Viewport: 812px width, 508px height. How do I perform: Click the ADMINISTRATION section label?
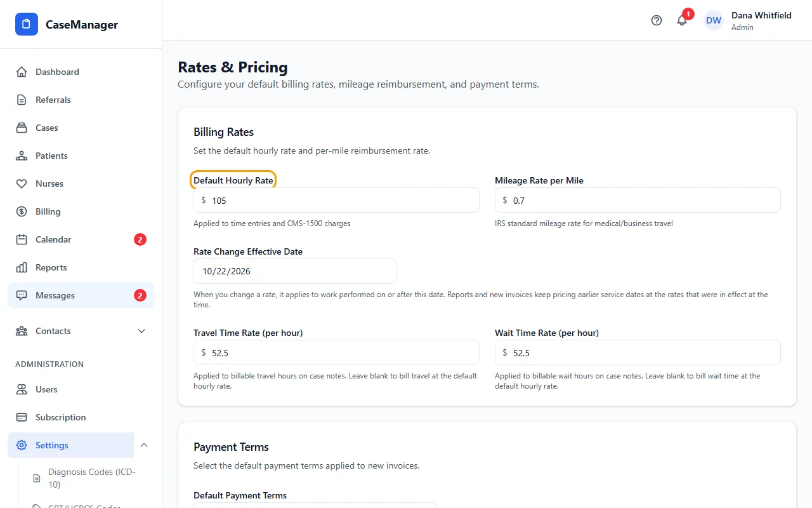point(49,364)
